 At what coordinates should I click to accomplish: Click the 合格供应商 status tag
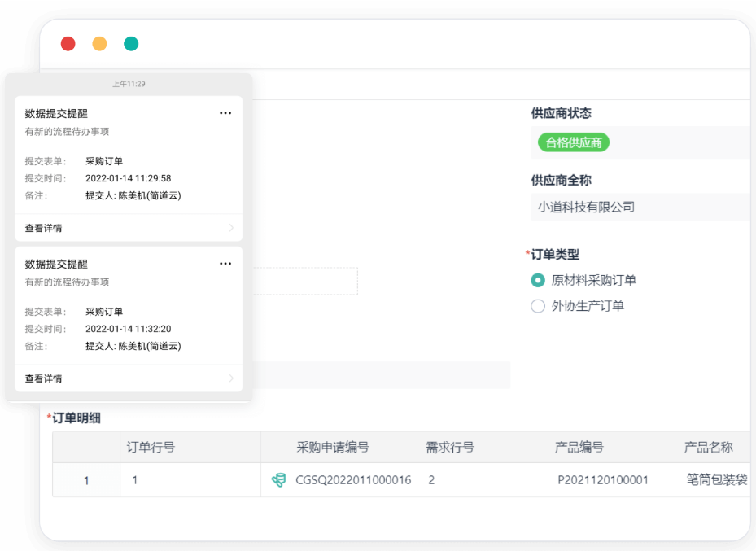click(573, 142)
